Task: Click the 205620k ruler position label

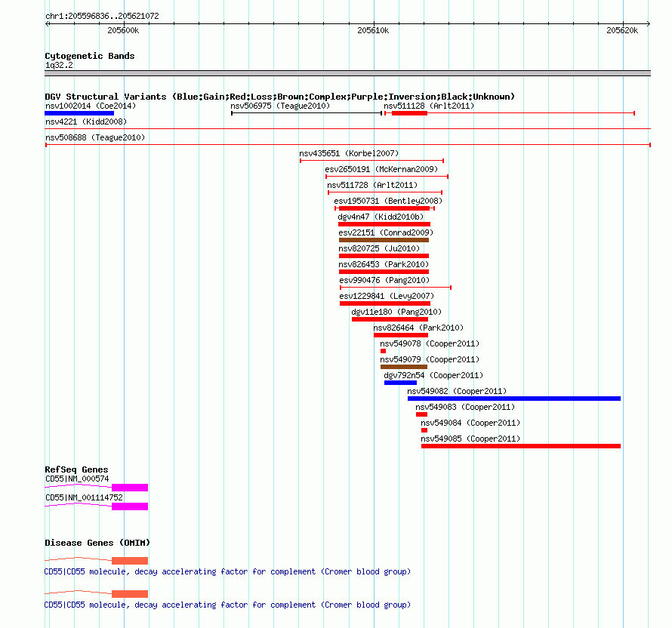Action: coord(622,30)
